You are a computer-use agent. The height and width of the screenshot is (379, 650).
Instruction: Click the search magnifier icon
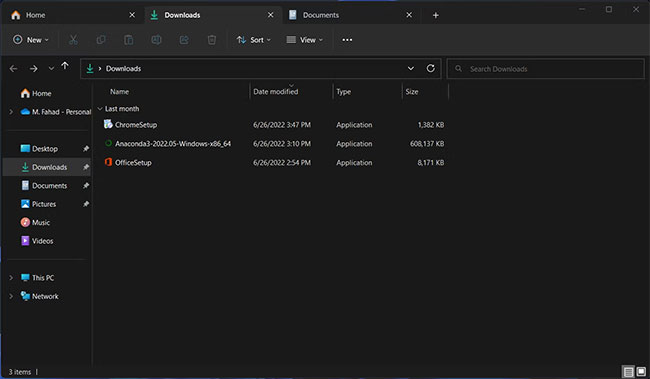pos(458,68)
